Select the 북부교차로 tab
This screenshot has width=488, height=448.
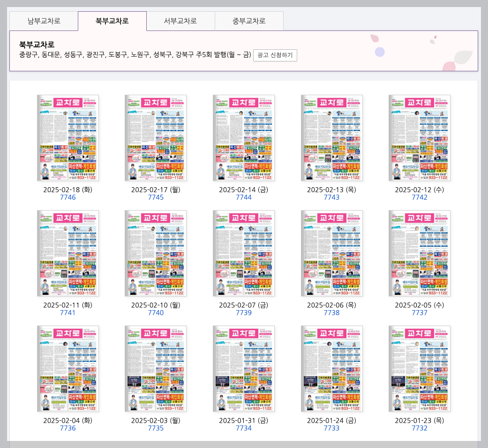pos(112,21)
